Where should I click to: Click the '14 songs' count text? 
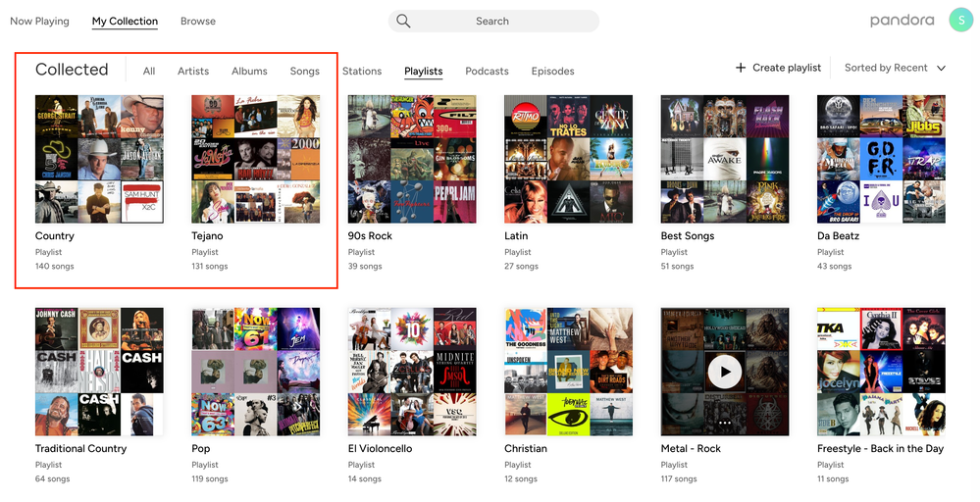click(x=364, y=478)
